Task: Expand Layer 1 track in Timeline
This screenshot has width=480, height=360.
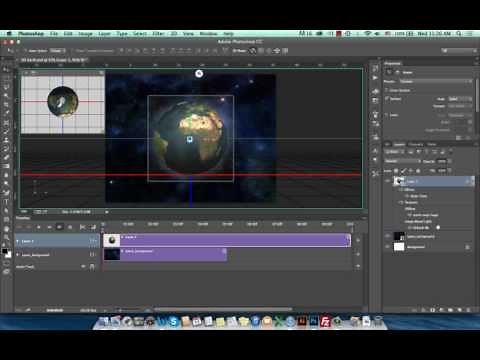Action: point(18,241)
